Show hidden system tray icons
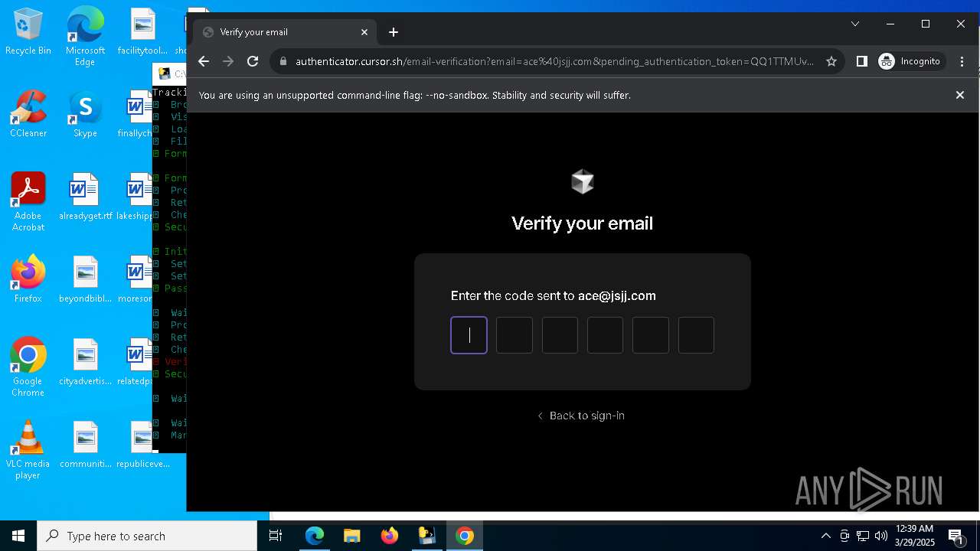The image size is (980, 551). (825, 536)
